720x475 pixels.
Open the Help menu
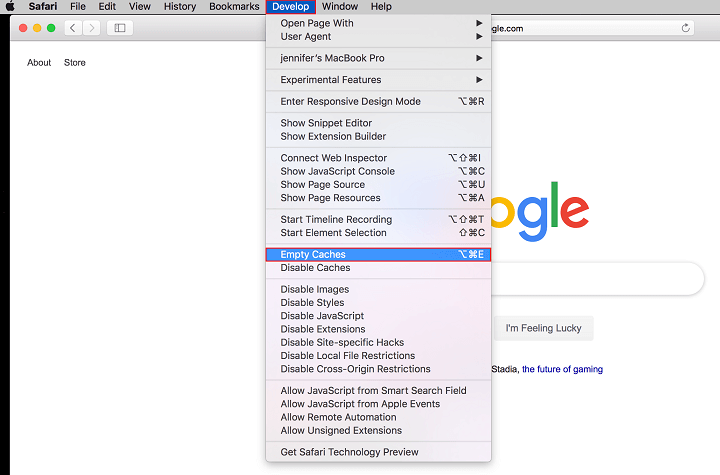coord(381,6)
